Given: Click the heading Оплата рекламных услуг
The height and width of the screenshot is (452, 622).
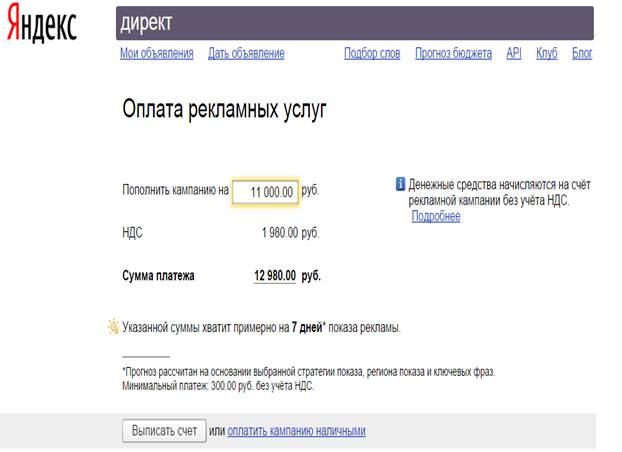Looking at the screenshot, I should pos(225,109).
